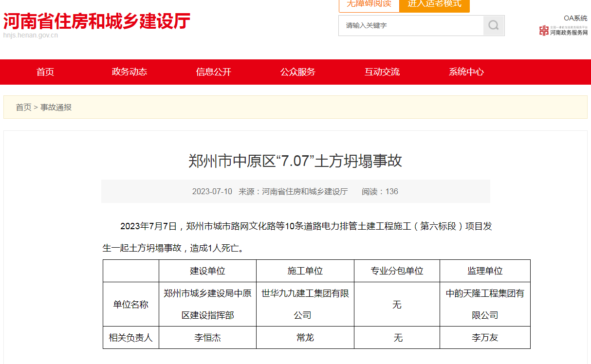Open the 政务动态 menu item
The height and width of the screenshot is (364, 591).
click(129, 72)
